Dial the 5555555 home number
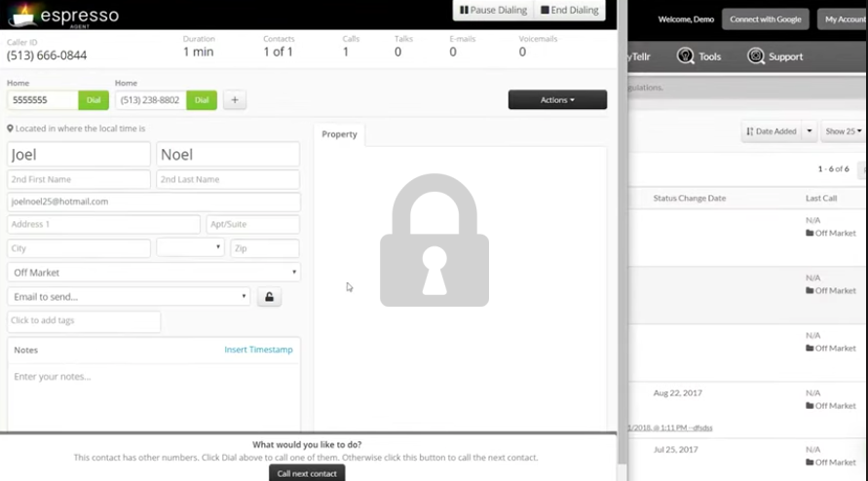Screen dimensions: 868x481 click(x=94, y=100)
